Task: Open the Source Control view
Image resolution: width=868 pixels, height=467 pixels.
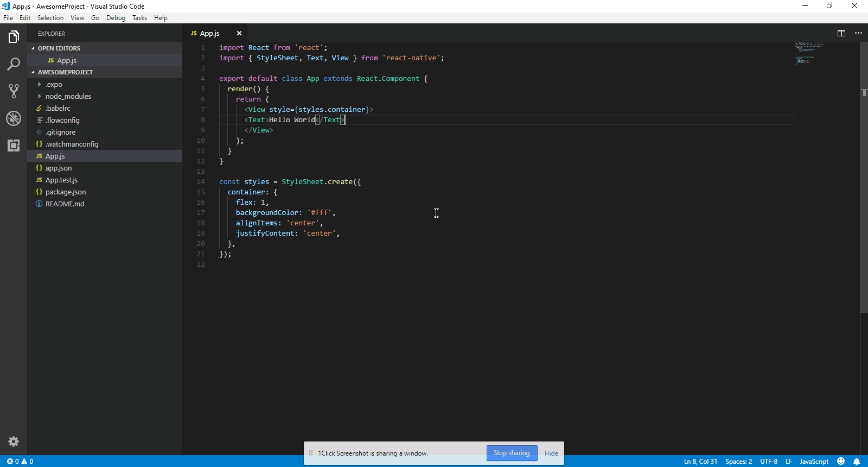Action: (14, 91)
